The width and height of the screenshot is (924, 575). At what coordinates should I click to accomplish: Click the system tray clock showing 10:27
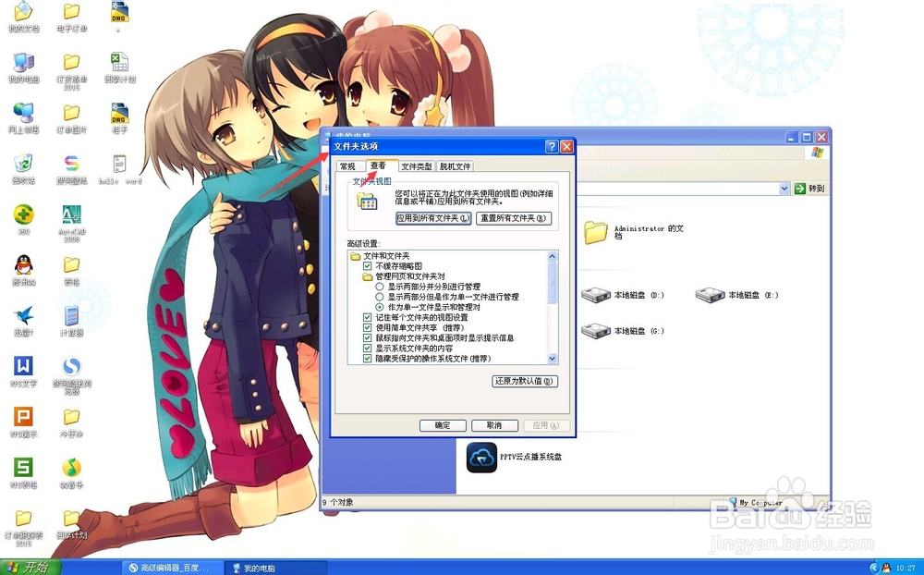(x=906, y=568)
